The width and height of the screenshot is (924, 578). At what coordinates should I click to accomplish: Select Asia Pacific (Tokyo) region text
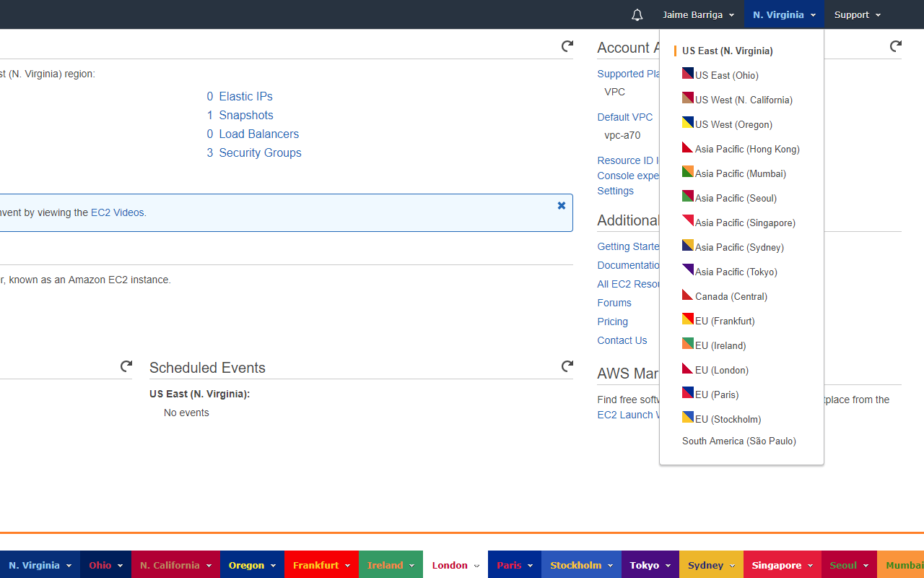[x=736, y=272]
